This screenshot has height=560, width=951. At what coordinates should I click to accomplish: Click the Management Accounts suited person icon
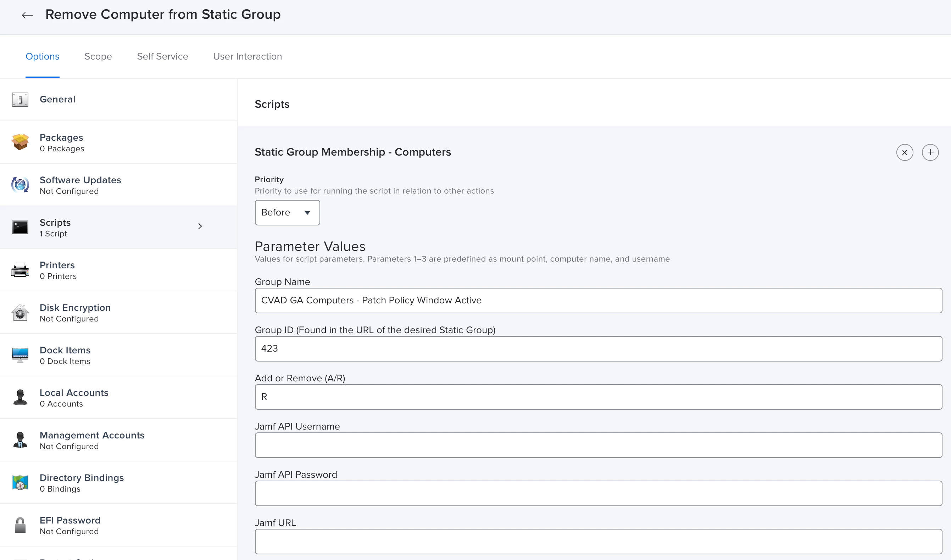coord(20,440)
